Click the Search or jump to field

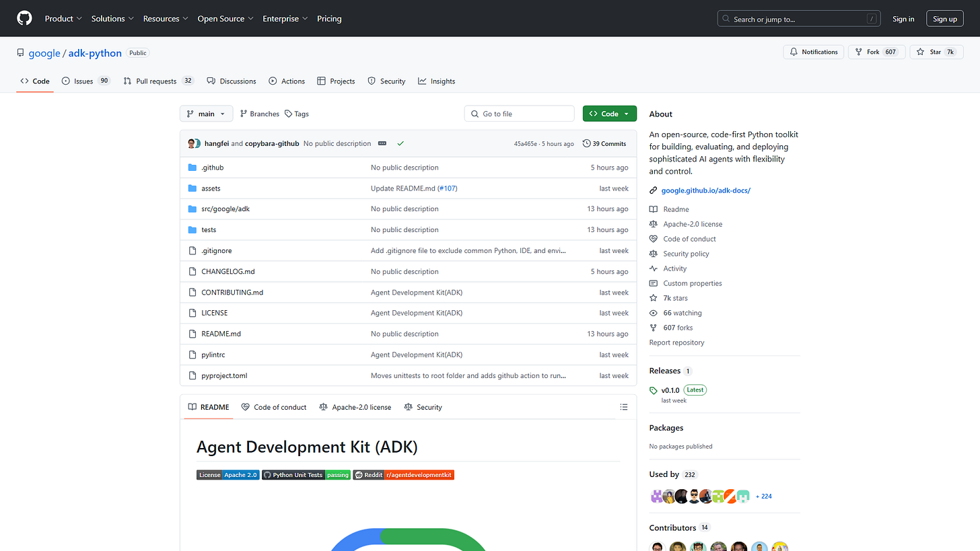tap(799, 19)
